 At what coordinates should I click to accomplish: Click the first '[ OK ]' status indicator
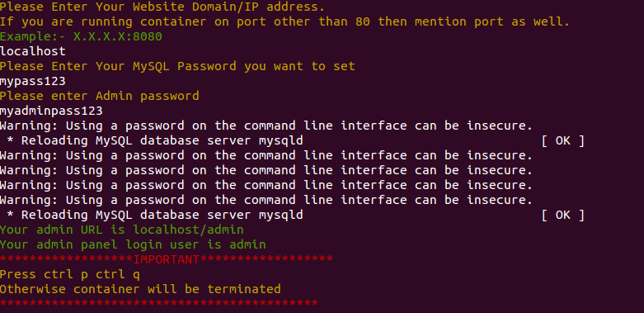pyautogui.click(x=562, y=140)
